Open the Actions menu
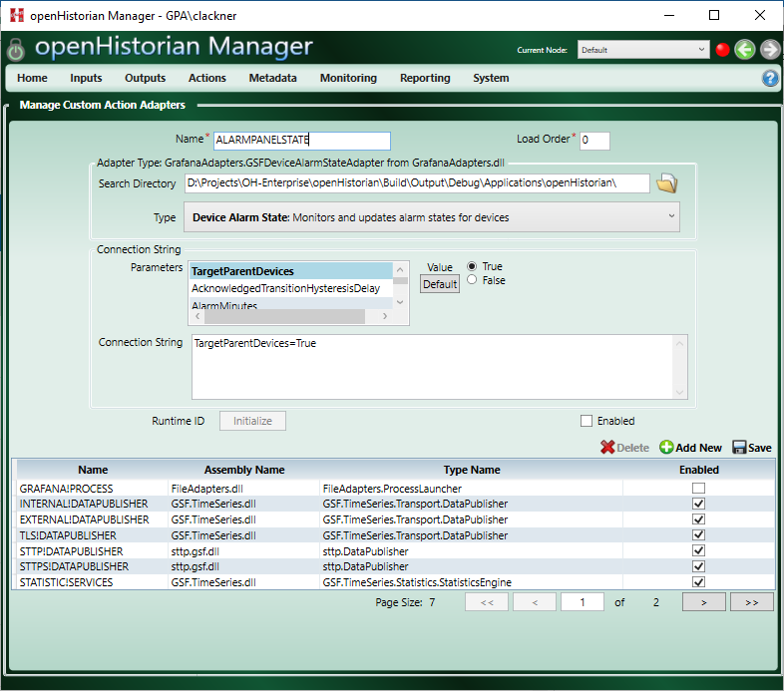The height and width of the screenshot is (691, 784). [x=207, y=78]
